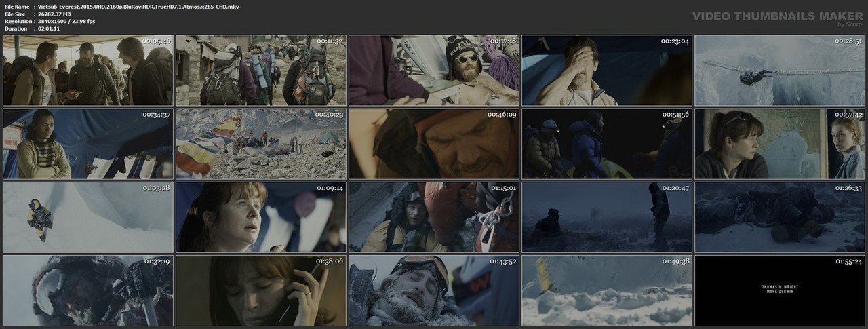The width and height of the screenshot is (868, 329).
Task: Select the frozen face frame at 01:43:52
Action: [x=434, y=290]
